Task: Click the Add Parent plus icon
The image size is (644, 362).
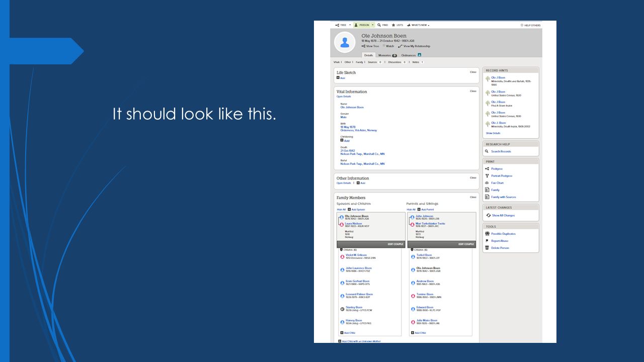Action: click(419, 209)
